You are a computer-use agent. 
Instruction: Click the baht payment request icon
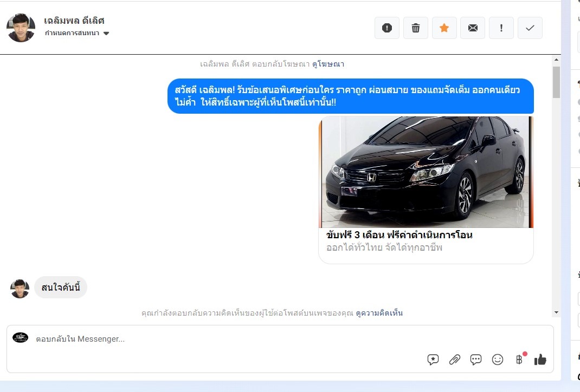(x=519, y=359)
